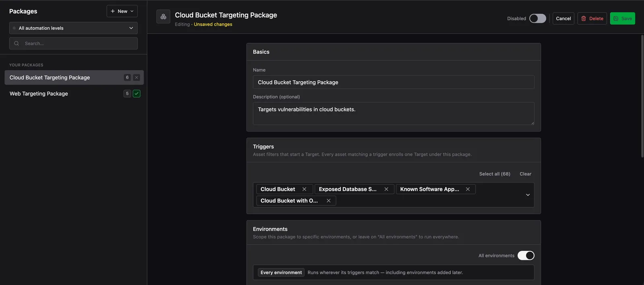Screen dimensions: 644x285
Task: Click the green check badge on Web Targeting Package
Action: pos(136,93)
